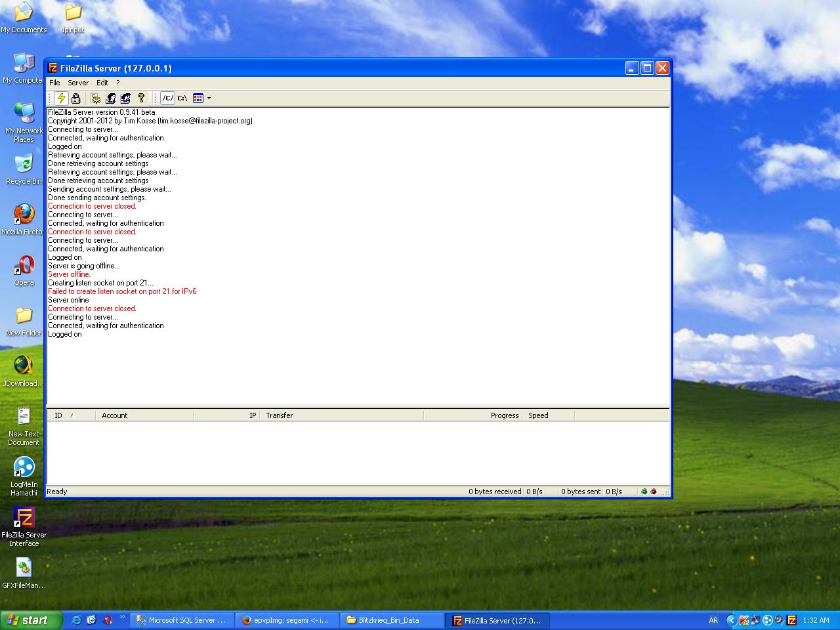840x630 pixels.
Task: Select the ipinput folder desktop icon
Action: 73,18
